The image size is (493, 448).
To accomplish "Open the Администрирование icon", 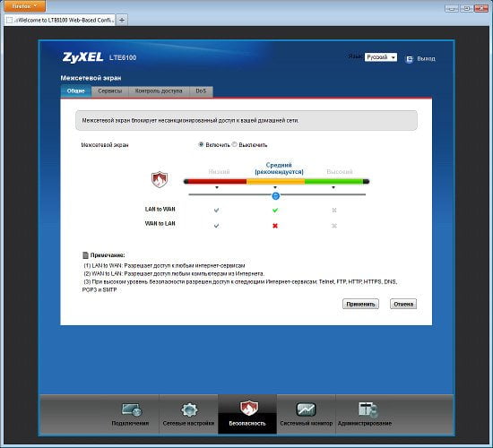I will pyautogui.click(x=368, y=409).
